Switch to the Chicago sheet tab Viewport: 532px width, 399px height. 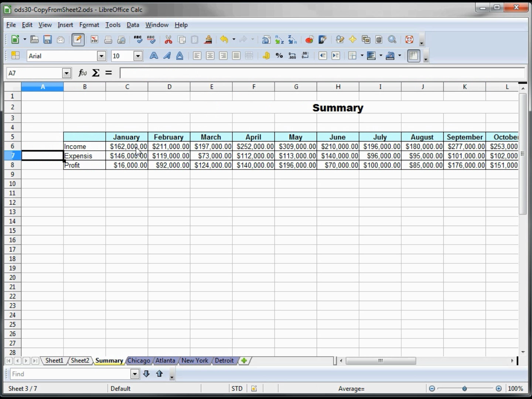139,361
